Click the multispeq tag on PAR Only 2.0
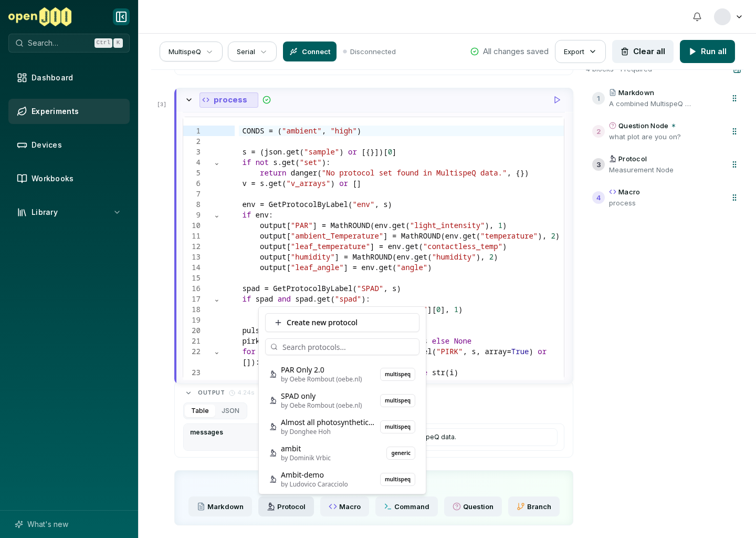Image resolution: width=756 pixels, height=538 pixels. pyautogui.click(x=398, y=374)
